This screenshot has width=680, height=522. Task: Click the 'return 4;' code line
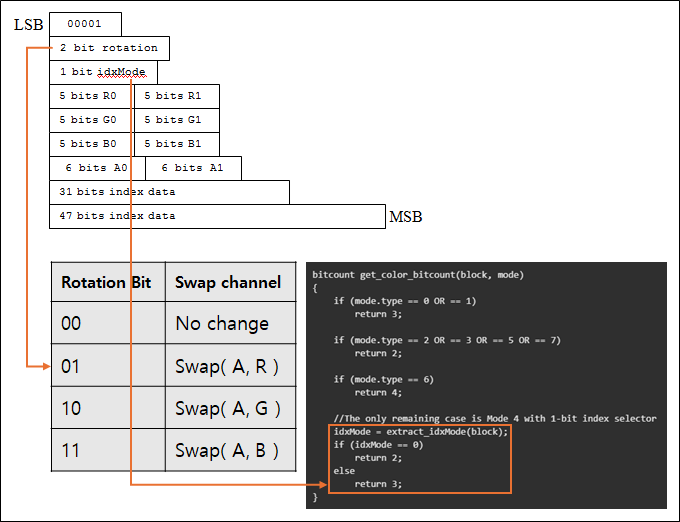tap(378, 392)
